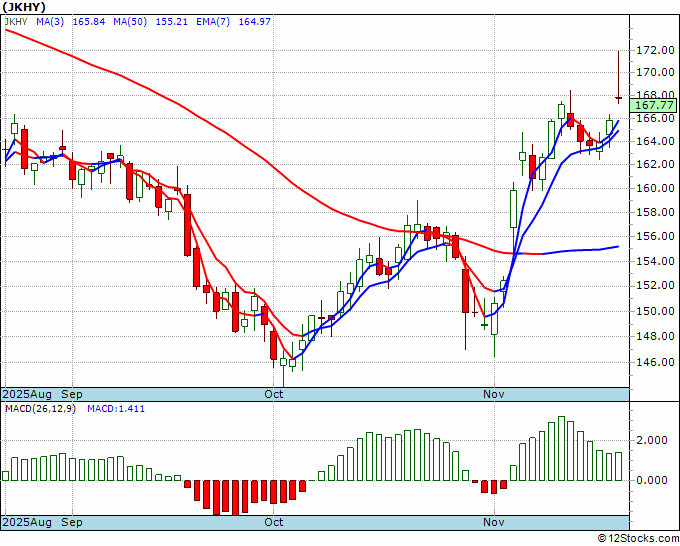The image size is (680, 546).
Task: Click the 150.00 price axis label
Action: click(x=655, y=311)
